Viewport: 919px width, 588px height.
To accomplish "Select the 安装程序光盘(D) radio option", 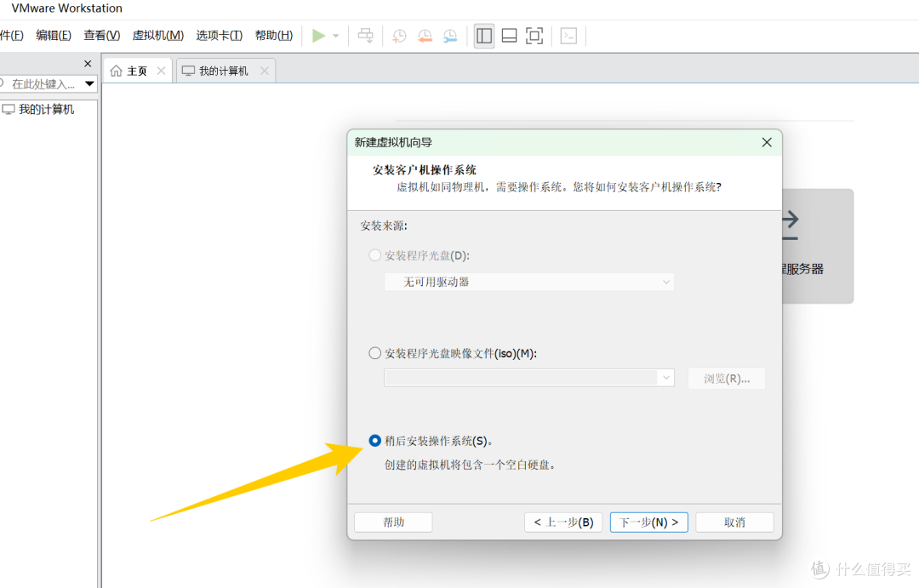I will (x=374, y=255).
